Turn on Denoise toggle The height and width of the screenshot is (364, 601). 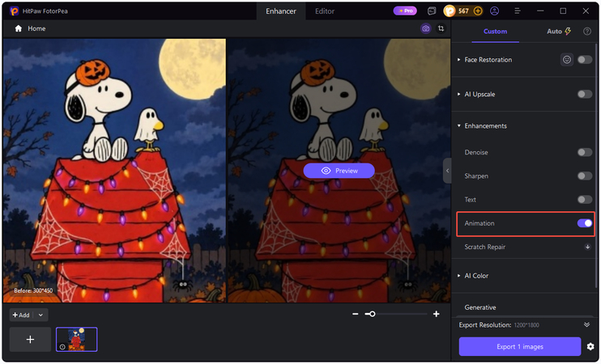pyautogui.click(x=585, y=152)
